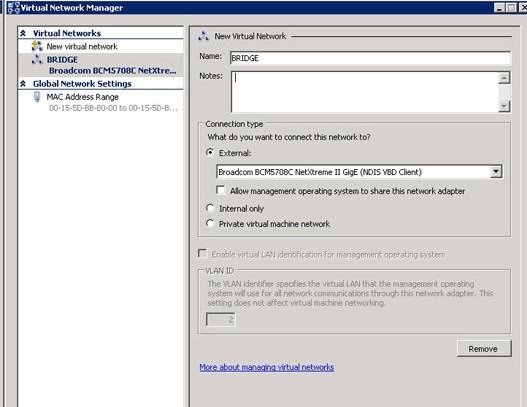
Task: Click the MAC Address Range icon
Action: [x=37, y=96]
